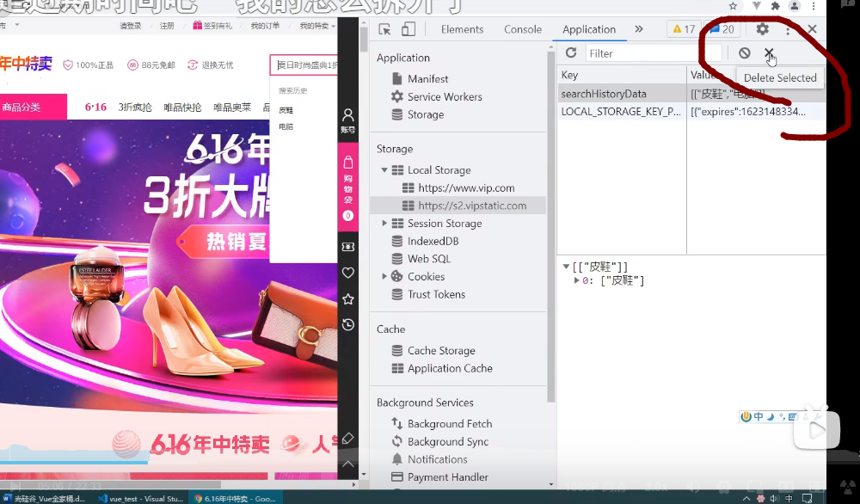Switch to vue_test Visual Studio taskbar item
The width and height of the screenshot is (860, 504).
(140, 498)
